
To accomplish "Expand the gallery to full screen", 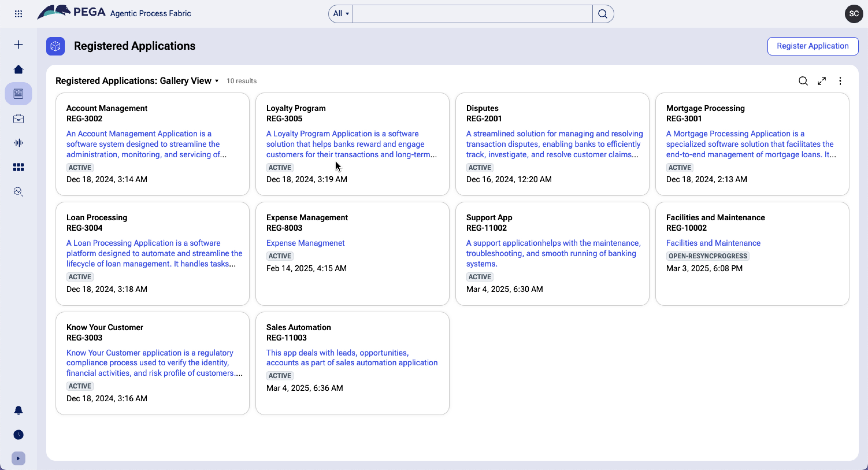I will (x=822, y=81).
